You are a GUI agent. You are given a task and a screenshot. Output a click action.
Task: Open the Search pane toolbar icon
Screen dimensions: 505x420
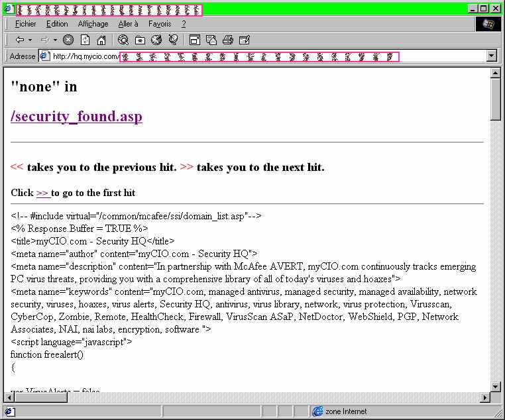(x=123, y=40)
